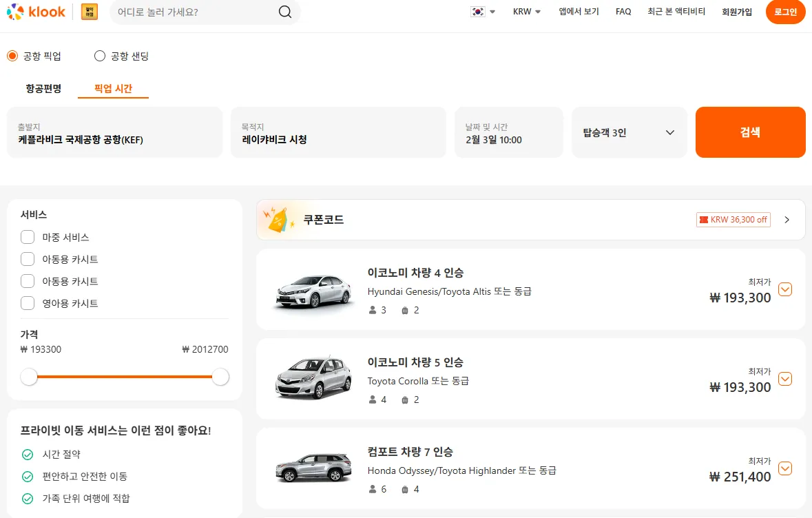
Task: Check the 영아용 카시트 option
Action: click(28, 303)
